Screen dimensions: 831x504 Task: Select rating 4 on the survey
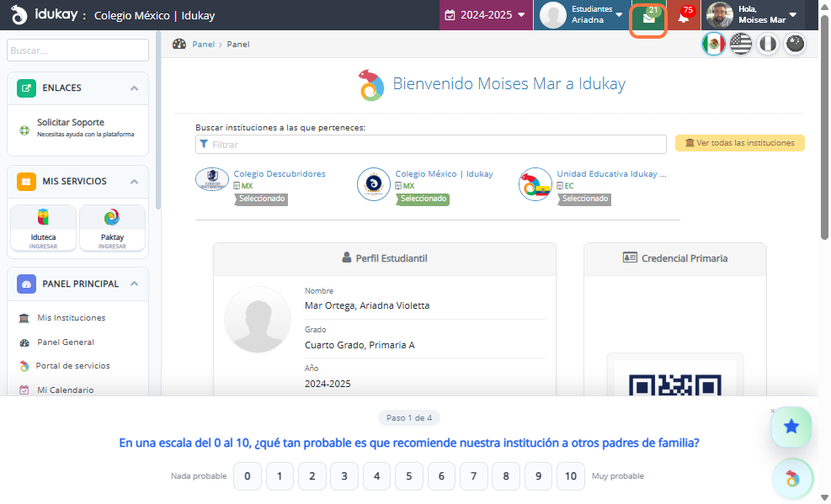coord(377,476)
